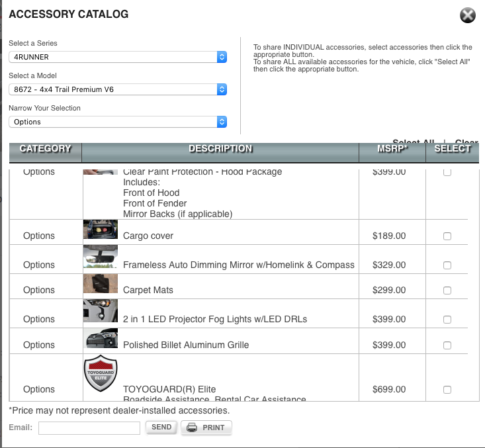
Task: Click the $189.00 price
Action: click(389, 236)
